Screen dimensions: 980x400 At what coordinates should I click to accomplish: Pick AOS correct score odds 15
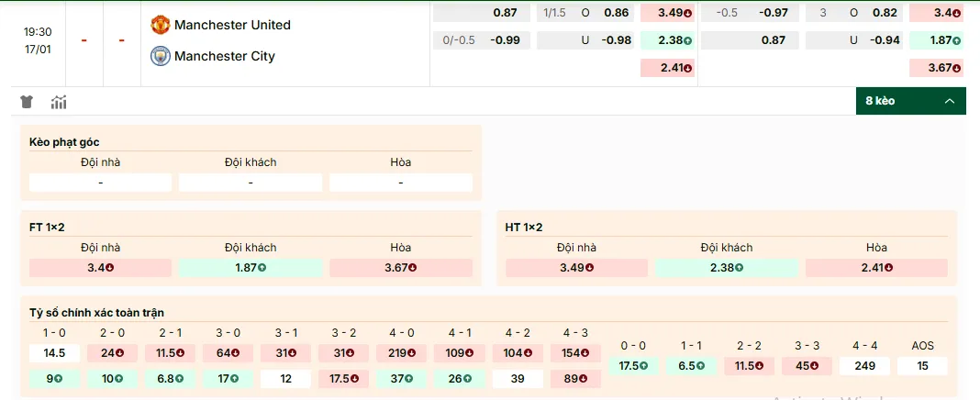921,366
